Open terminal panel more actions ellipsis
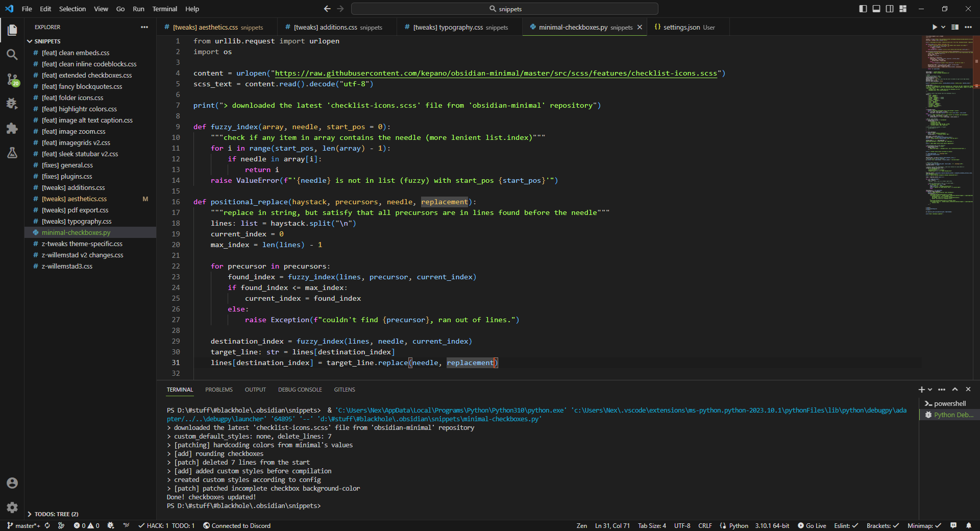980x531 pixels. (942, 390)
